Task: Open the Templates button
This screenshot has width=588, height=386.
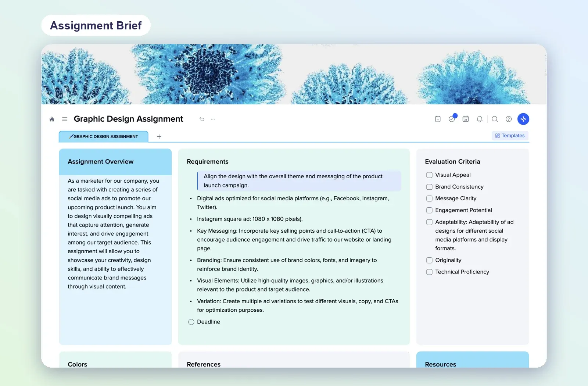Action: point(510,136)
